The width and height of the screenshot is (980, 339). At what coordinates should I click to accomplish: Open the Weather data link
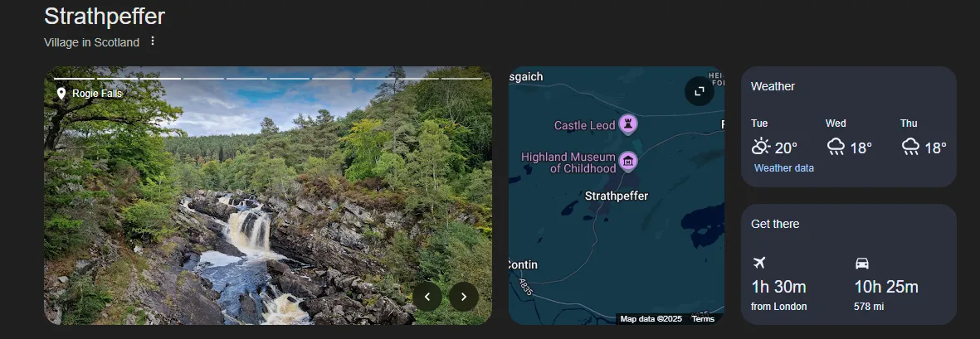point(783,168)
